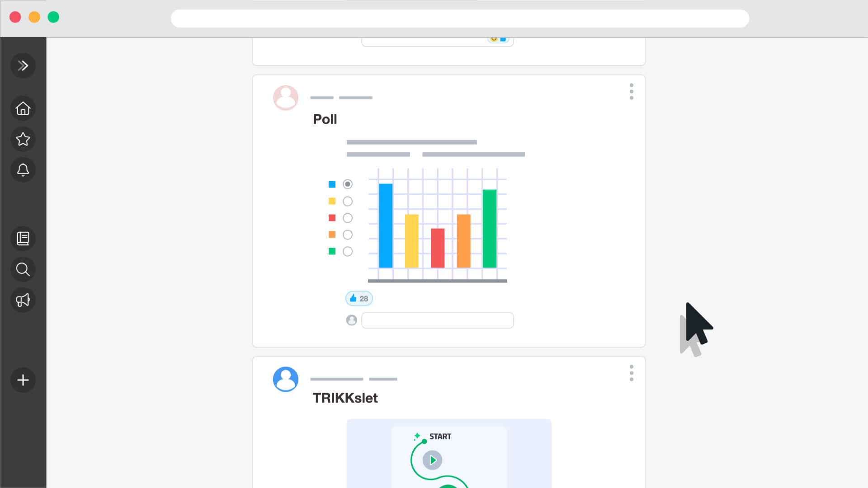The width and height of the screenshot is (868, 488).
Task: Click the blue bar in poll chart
Action: pyautogui.click(x=386, y=226)
